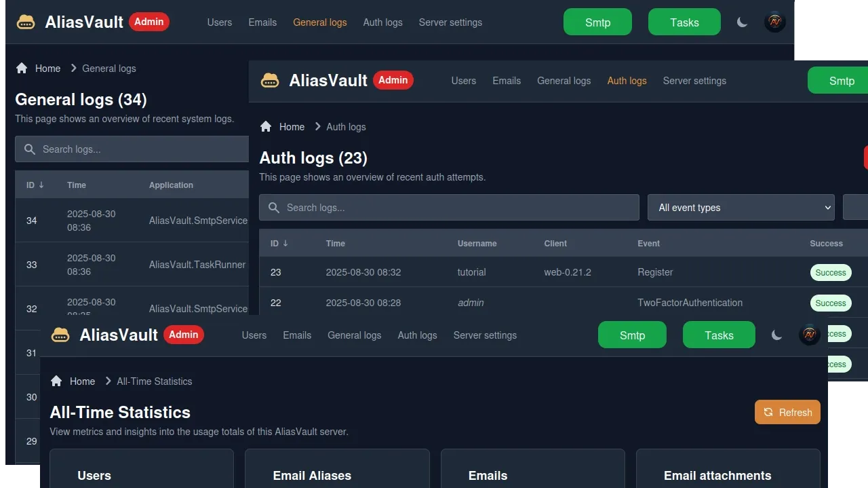Select Emails tab in Auth logs window
Viewport: 868px width, 488px height.
506,81
